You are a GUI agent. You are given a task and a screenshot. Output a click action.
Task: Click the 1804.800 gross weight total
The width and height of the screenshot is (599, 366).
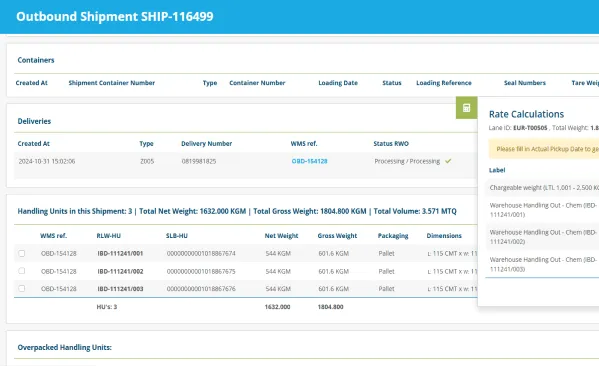(x=330, y=307)
